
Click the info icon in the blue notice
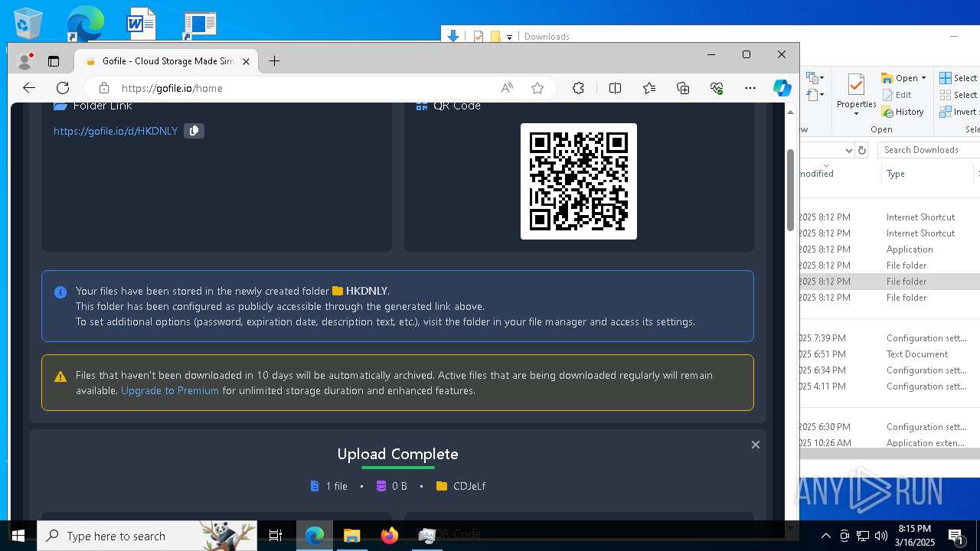coord(60,292)
